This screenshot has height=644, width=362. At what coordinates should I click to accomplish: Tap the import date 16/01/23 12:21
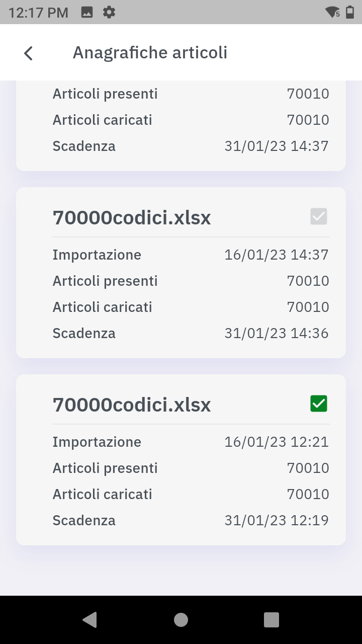[276, 442]
